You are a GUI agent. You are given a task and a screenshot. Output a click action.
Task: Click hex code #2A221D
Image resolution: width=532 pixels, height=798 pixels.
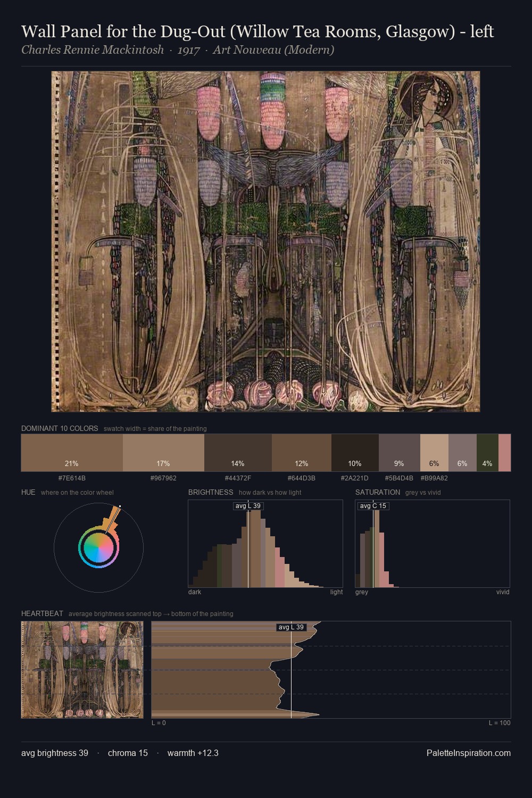tap(355, 478)
